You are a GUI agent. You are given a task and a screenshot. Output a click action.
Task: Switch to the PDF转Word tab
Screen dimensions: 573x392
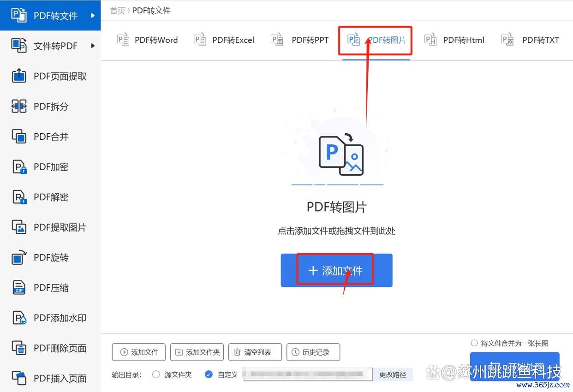[x=147, y=40]
